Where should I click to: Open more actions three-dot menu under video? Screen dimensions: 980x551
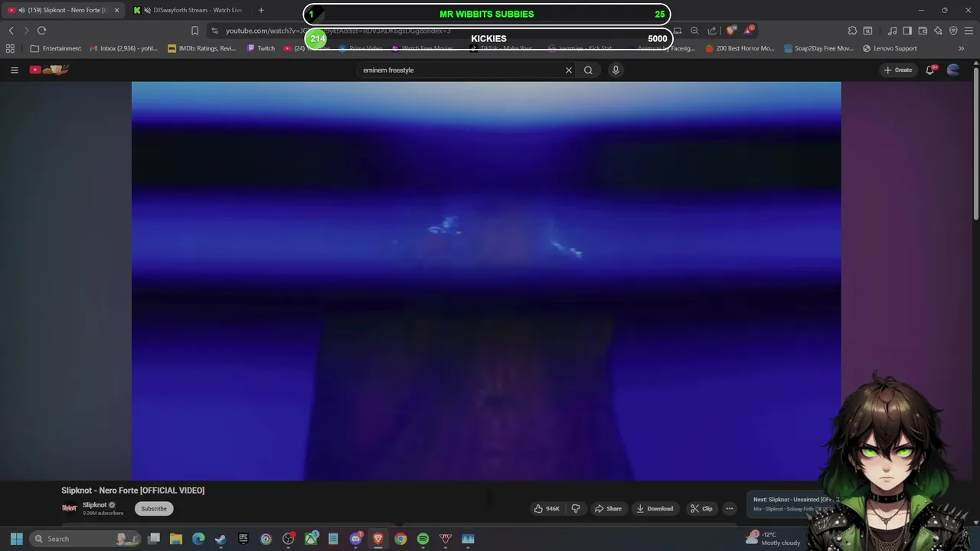tap(730, 508)
